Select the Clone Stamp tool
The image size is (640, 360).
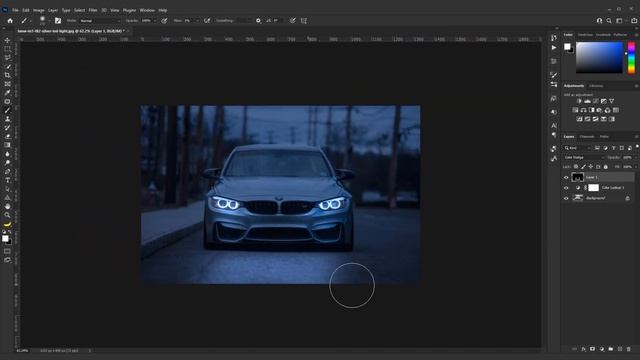tap(7, 119)
